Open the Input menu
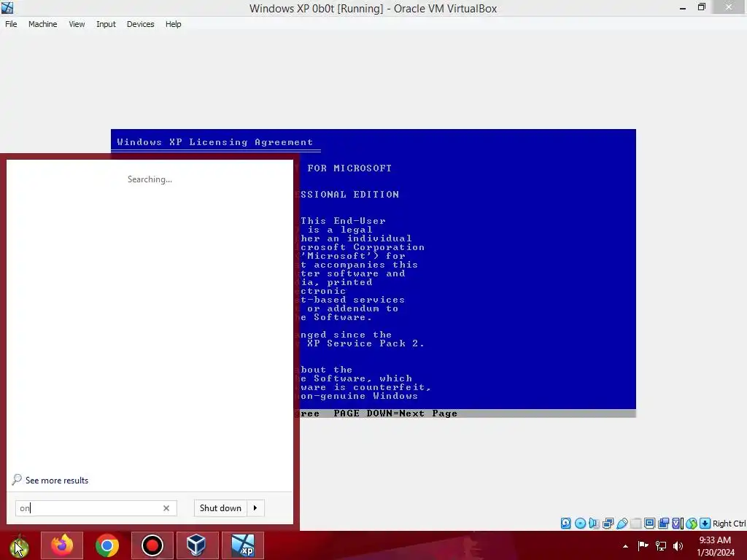 (x=106, y=24)
